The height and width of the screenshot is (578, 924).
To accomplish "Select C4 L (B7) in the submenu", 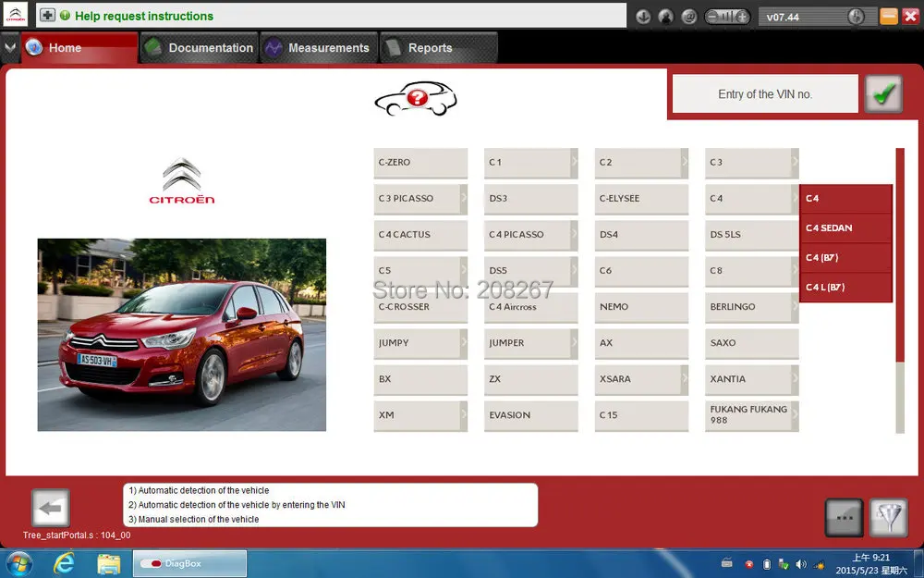I will [845, 288].
